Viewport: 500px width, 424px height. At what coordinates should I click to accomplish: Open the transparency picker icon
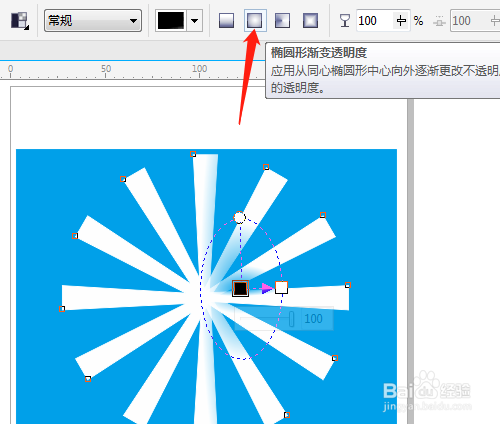pos(20,21)
